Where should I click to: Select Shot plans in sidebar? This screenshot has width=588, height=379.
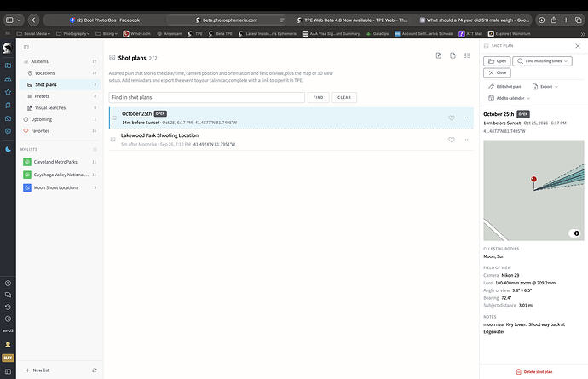60,84
